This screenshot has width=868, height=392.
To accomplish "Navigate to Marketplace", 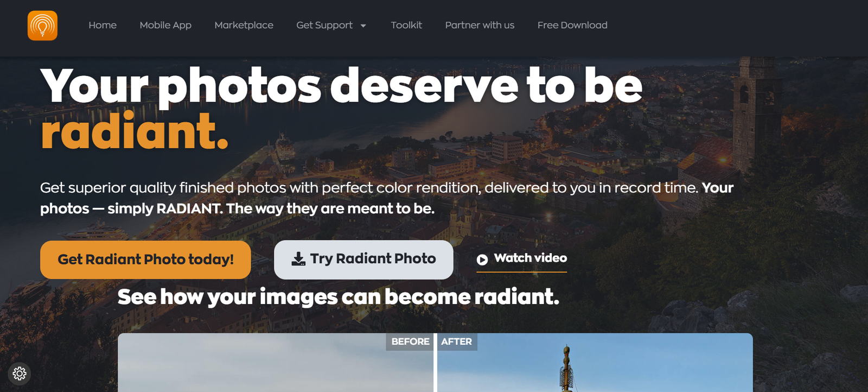I will (244, 25).
